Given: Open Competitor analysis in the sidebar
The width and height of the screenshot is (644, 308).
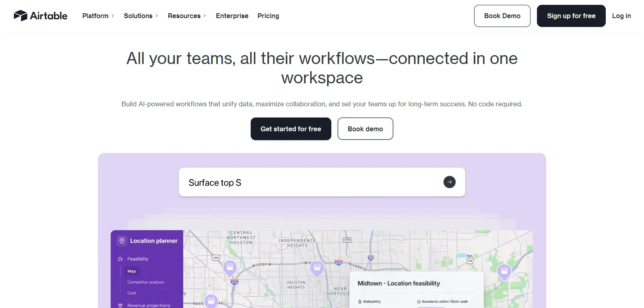Looking at the screenshot, I should [146, 282].
